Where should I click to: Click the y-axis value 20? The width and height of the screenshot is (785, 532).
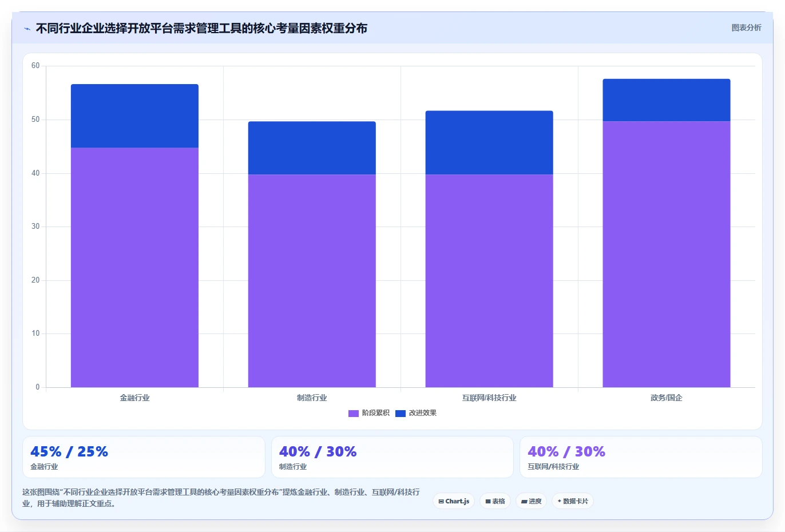click(35, 280)
